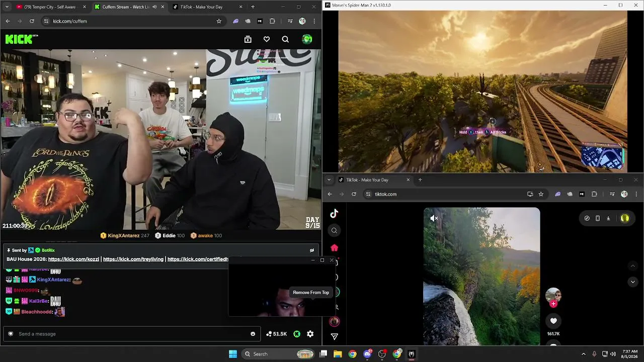Open Kick following list icon

[248, 39]
